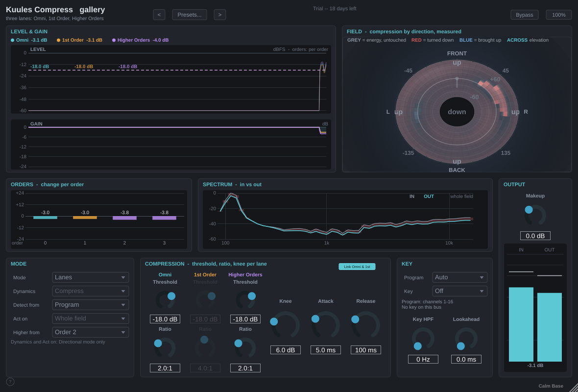
Task: Open the Act on dropdown showing Whole field
Action: tap(91, 318)
